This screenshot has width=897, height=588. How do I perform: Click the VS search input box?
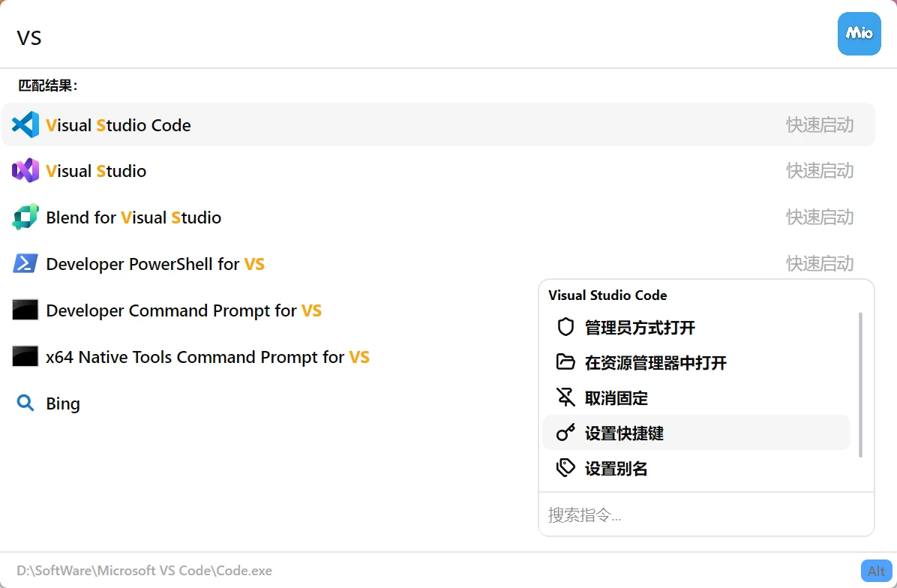(x=420, y=37)
